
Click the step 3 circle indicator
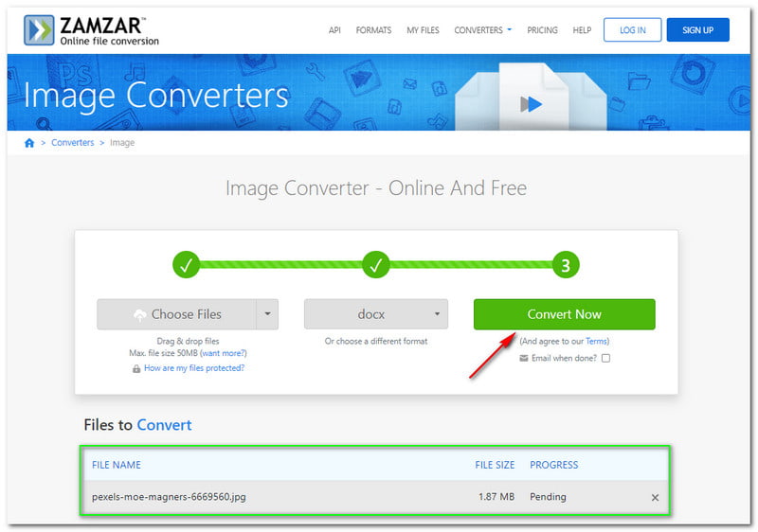coord(565,266)
